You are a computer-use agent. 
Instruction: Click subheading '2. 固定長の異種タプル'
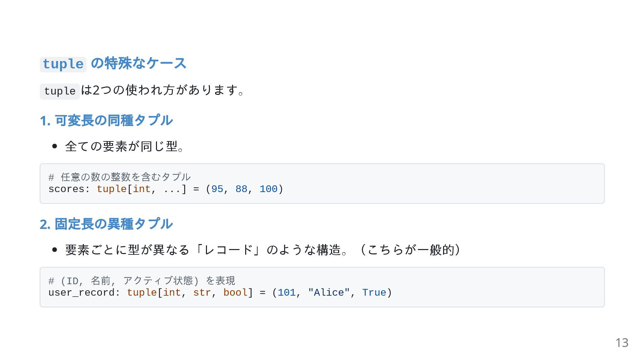pyautogui.click(x=106, y=224)
